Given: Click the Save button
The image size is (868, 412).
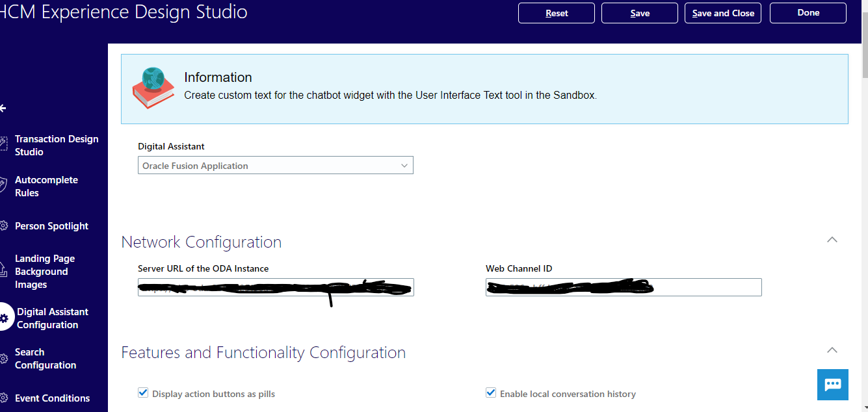Looking at the screenshot, I should tap(640, 13).
